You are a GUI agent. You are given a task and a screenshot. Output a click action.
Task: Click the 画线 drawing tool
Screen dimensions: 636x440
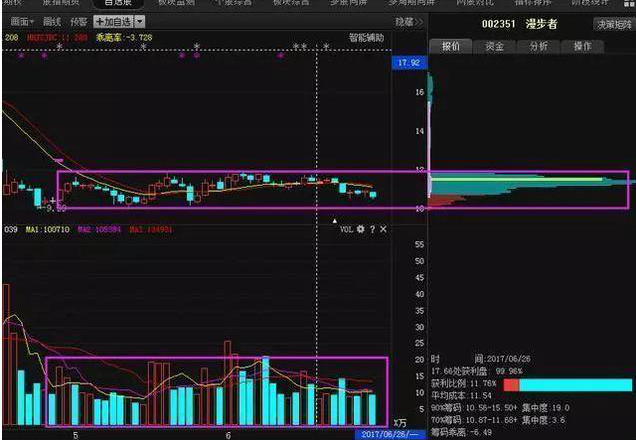53,20
